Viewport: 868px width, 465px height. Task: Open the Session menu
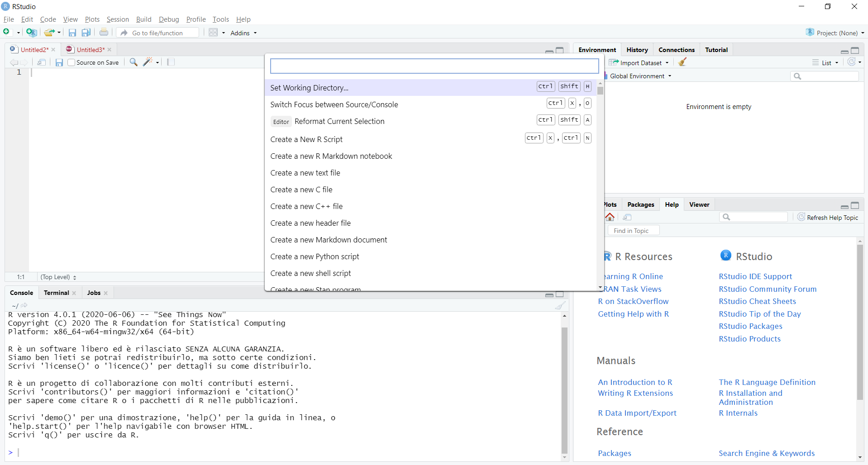tap(118, 19)
